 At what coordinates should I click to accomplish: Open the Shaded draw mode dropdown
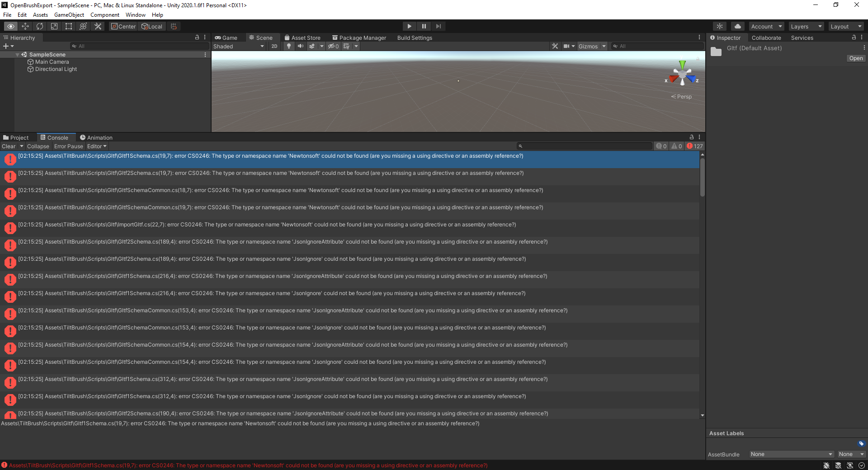click(238, 46)
